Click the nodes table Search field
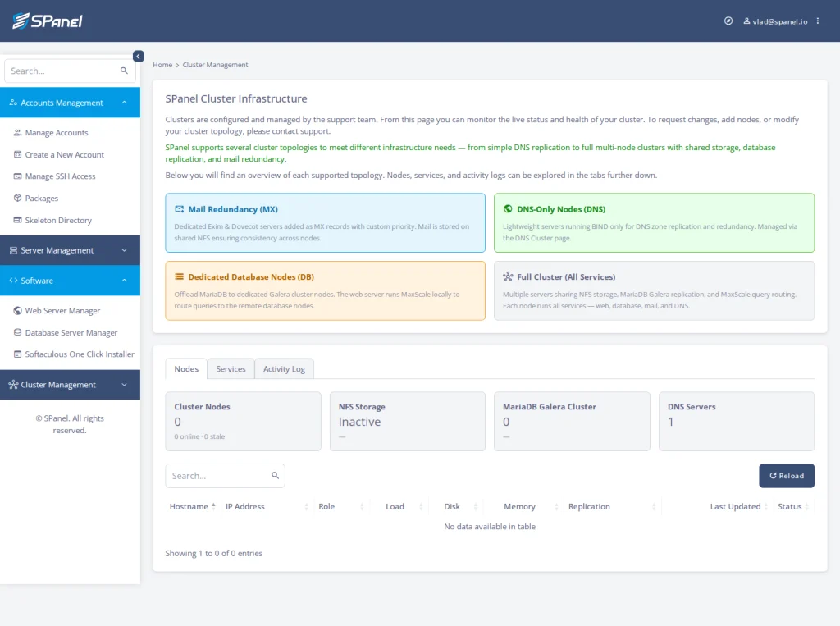 (225, 475)
